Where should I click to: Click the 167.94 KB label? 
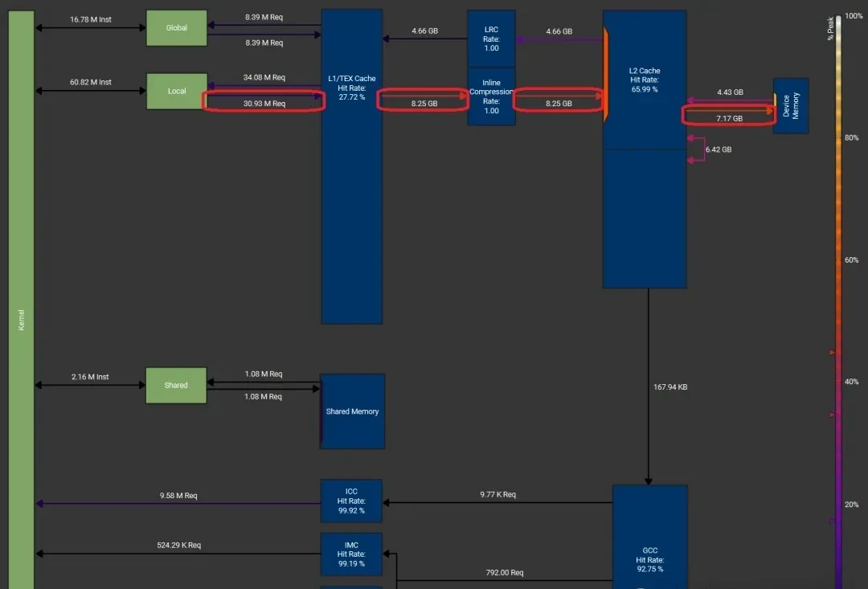(x=670, y=387)
